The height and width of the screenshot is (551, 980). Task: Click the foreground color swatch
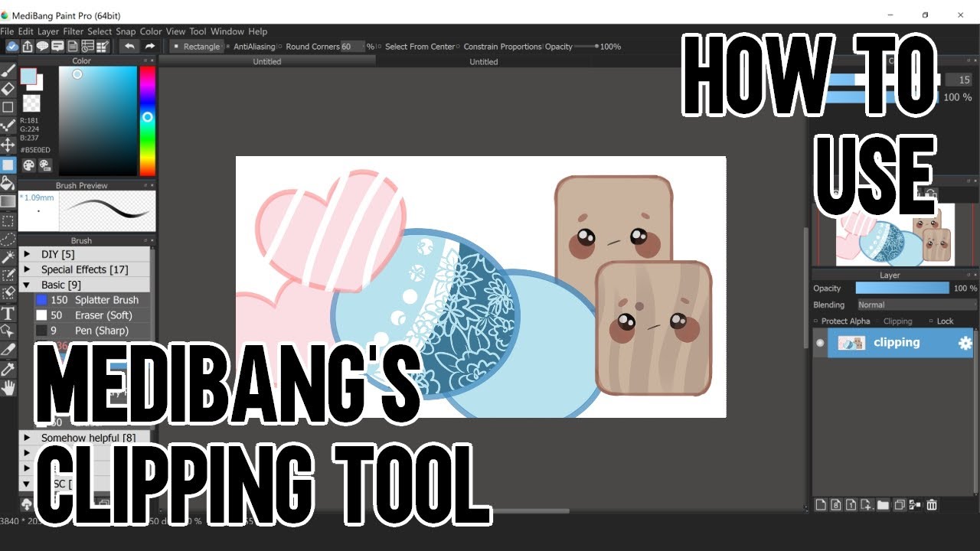pos(28,76)
